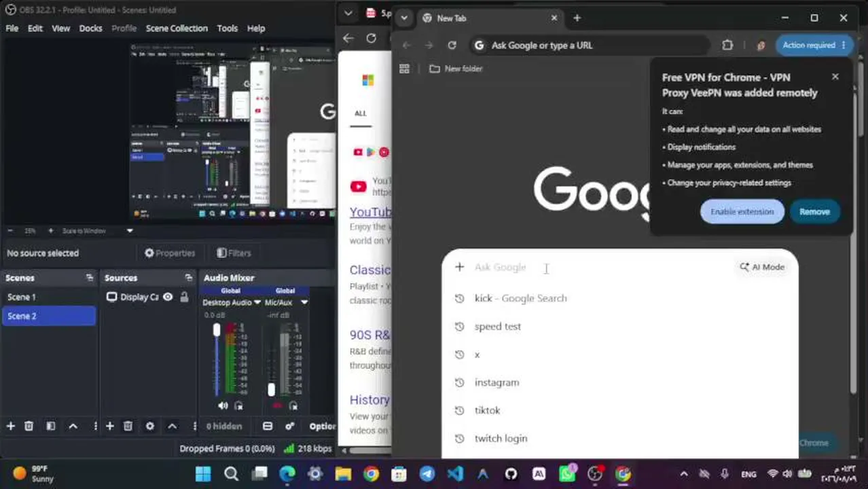868x489 pixels.
Task: Click the Ask Google or type a URL bar
Action: [x=590, y=46]
